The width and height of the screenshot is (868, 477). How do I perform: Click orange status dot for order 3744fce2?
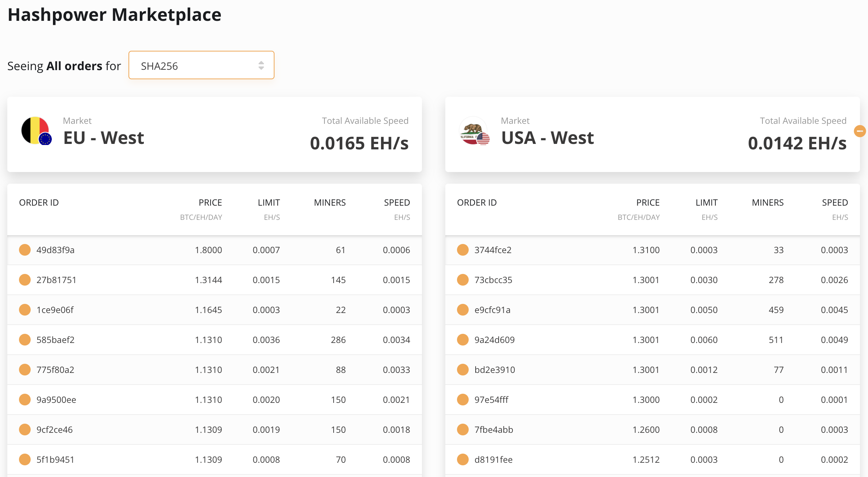[x=463, y=250]
